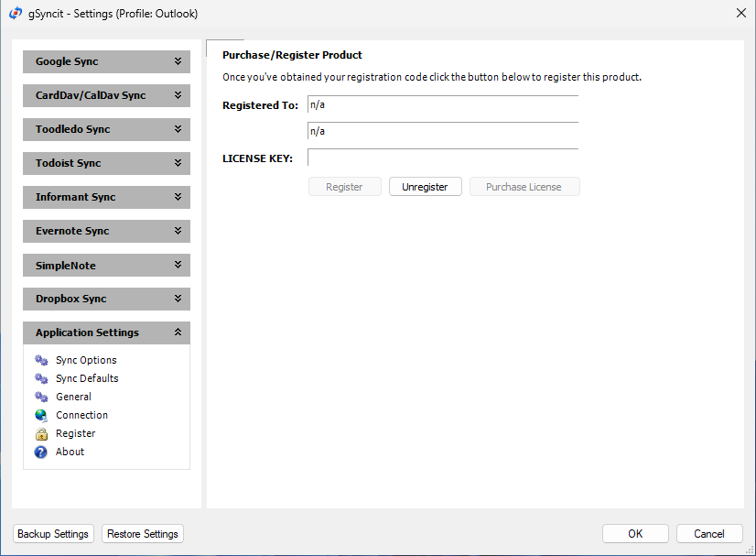Confirm with the OK button
The width and height of the screenshot is (756, 556).
(635, 534)
